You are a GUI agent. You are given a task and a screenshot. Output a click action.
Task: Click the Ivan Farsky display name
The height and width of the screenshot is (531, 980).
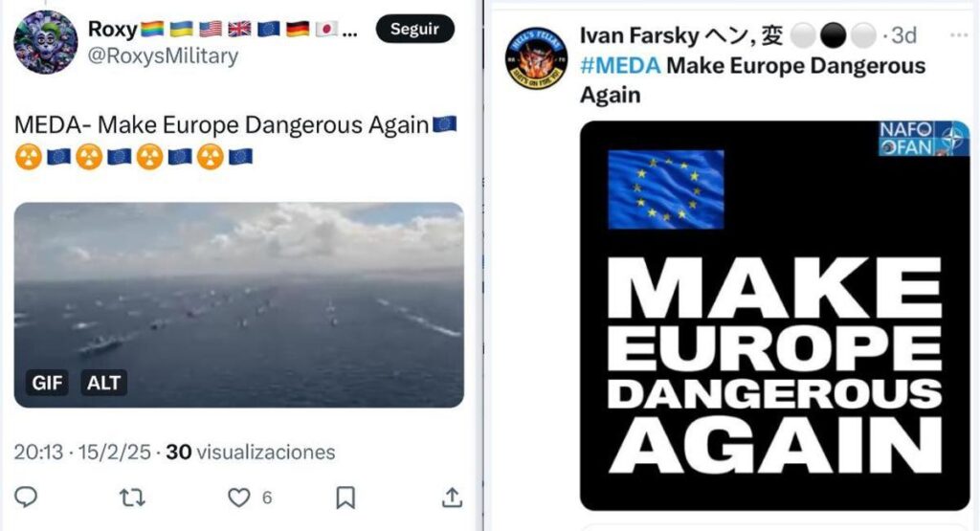[x=638, y=35]
